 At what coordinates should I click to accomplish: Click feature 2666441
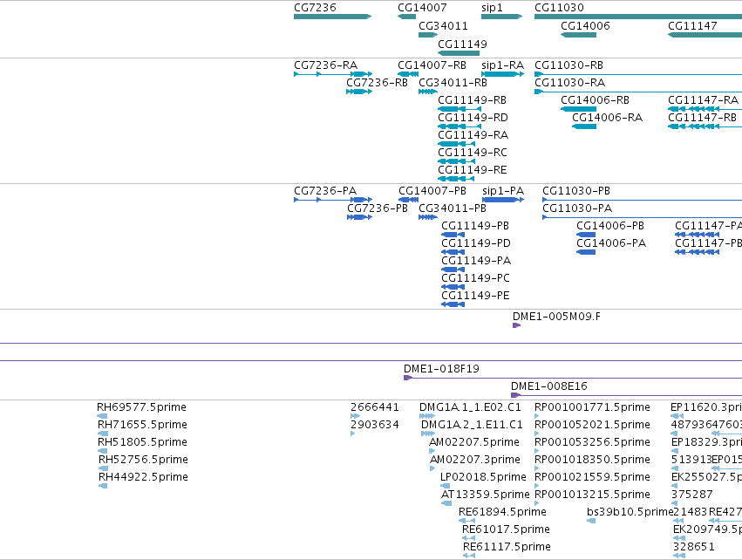pos(375,407)
